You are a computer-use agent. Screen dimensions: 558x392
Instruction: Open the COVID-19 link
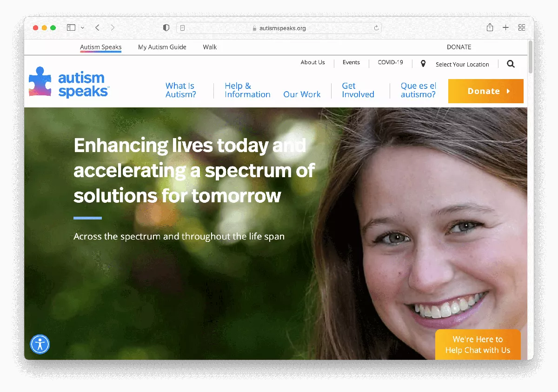click(x=390, y=62)
